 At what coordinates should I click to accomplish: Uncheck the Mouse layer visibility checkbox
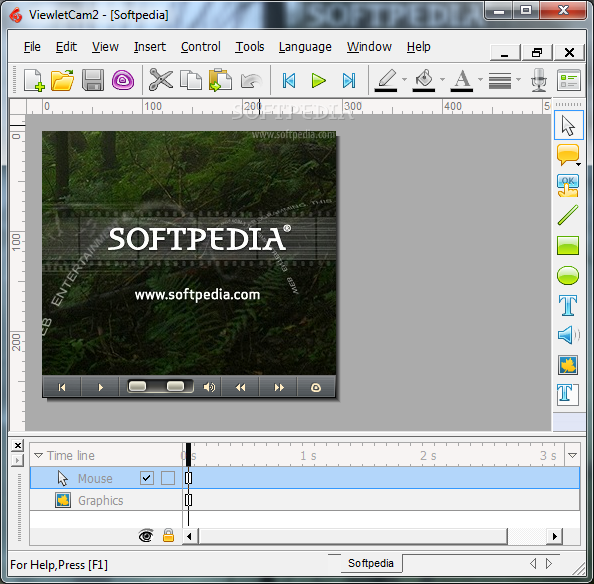pos(147,478)
